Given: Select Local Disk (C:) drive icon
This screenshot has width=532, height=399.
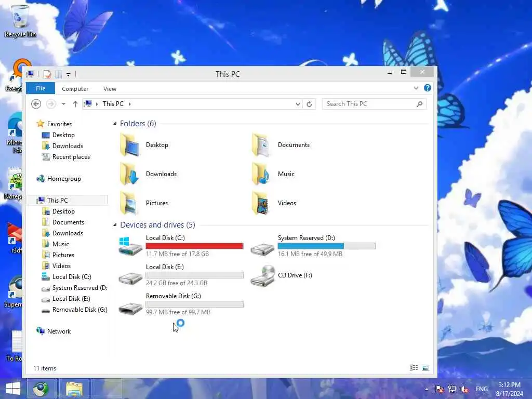Looking at the screenshot, I should click(130, 246).
